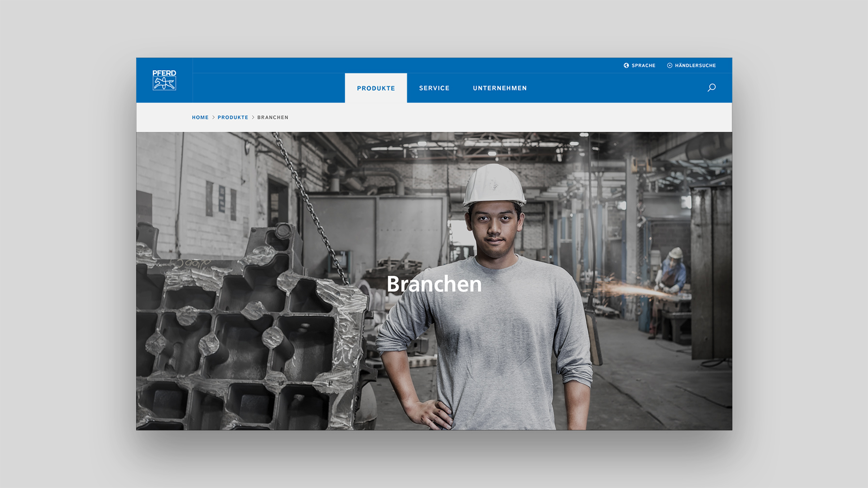This screenshot has height=488, width=868.
Task: Click the location icon beside Händlersuche
Action: [x=670, y=65]
